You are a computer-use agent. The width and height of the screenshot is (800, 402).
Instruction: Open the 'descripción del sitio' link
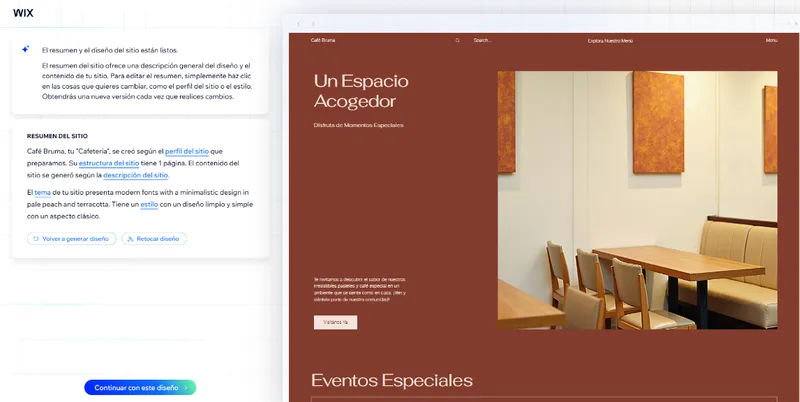tap(136, 175)
